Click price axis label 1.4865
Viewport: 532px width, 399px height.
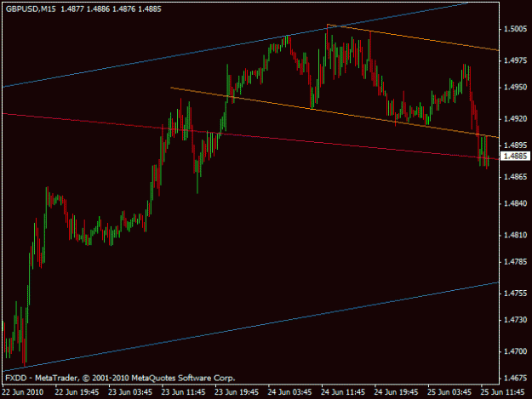tap(515, 177)
